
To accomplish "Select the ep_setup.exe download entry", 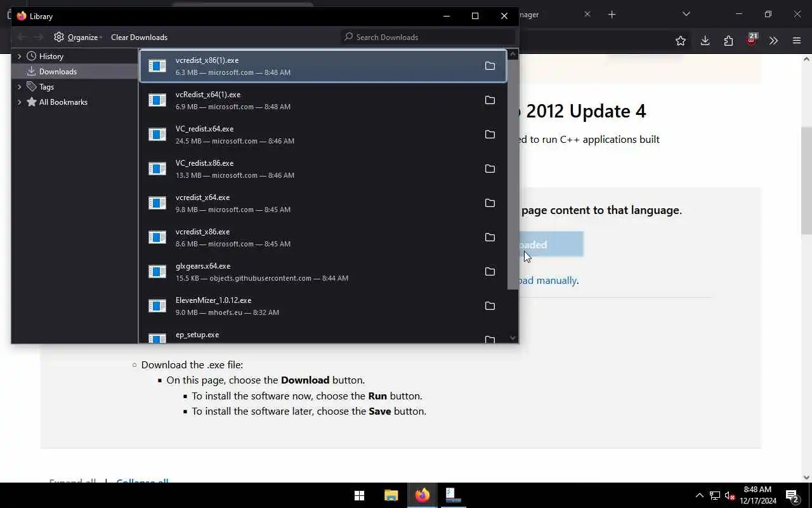I will click(323, 335).
